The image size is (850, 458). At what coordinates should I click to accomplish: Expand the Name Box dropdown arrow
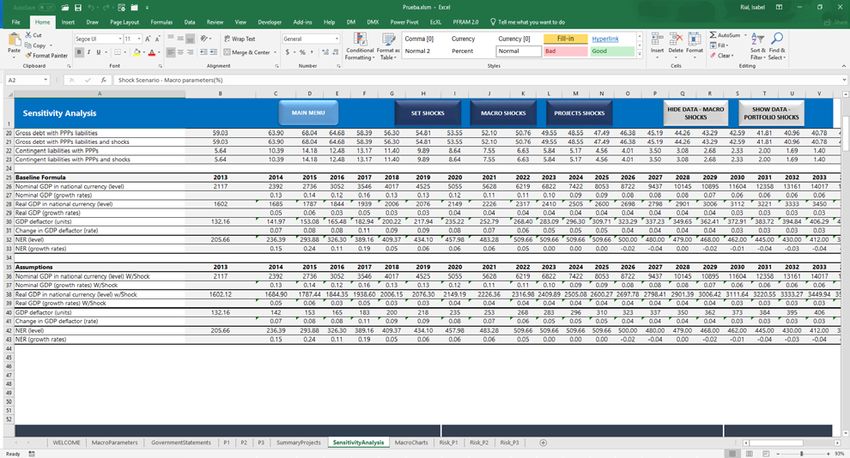pos(46,80)
